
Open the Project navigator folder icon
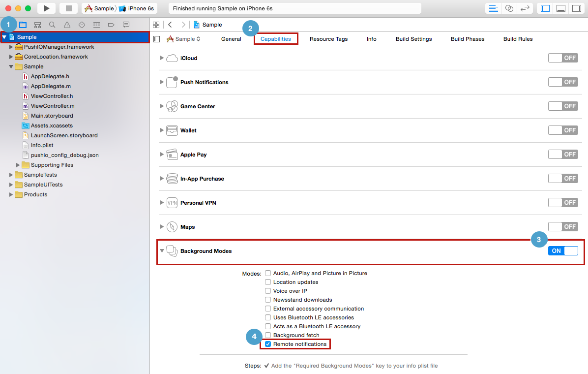tap(23, 25)
